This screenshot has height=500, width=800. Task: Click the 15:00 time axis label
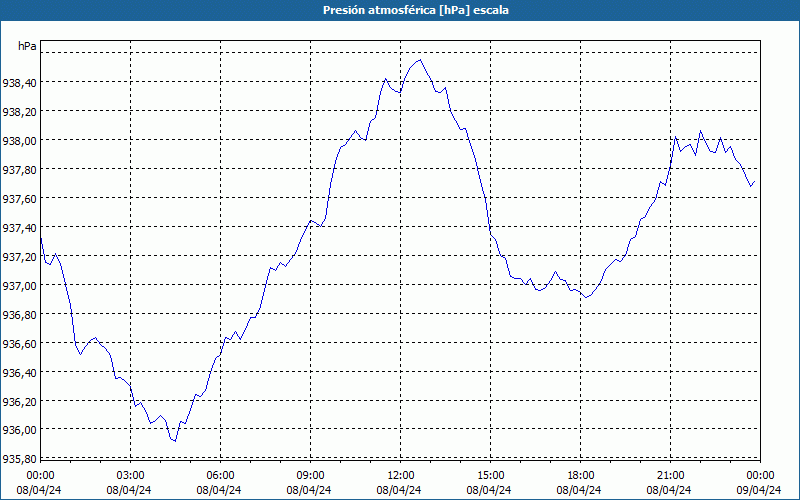click(490, 476)
